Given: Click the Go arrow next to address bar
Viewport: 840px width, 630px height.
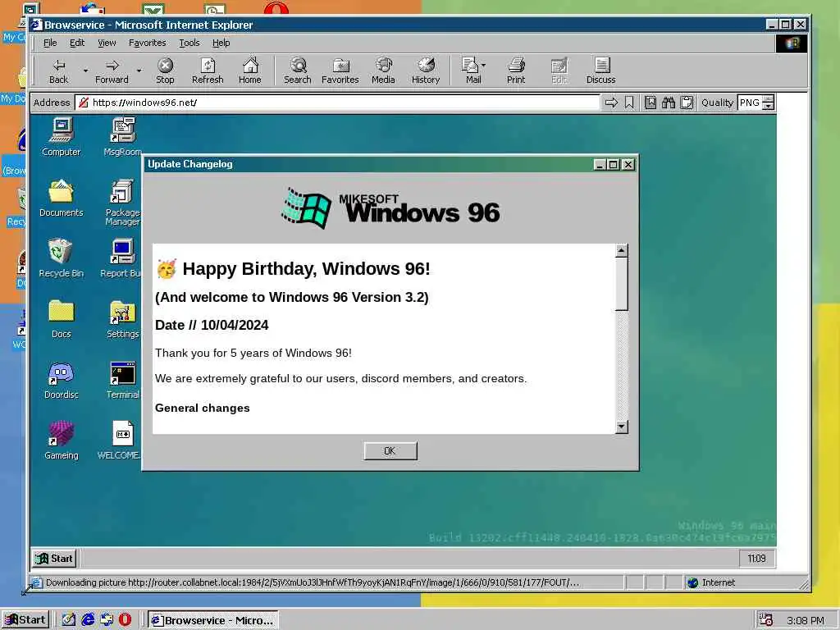Looking at the screenshot, I should pos(611,103).
